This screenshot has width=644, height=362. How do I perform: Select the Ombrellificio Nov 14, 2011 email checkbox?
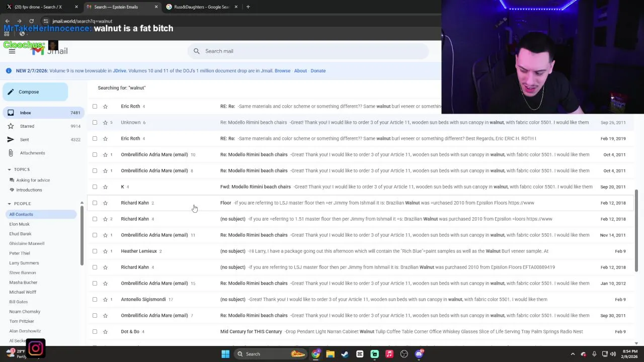tap(95, 235)
